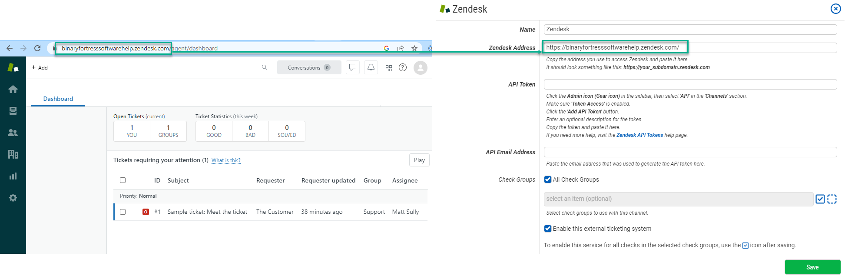
Task: Sort tickets by Requester updated column
Action: (328, 180)
